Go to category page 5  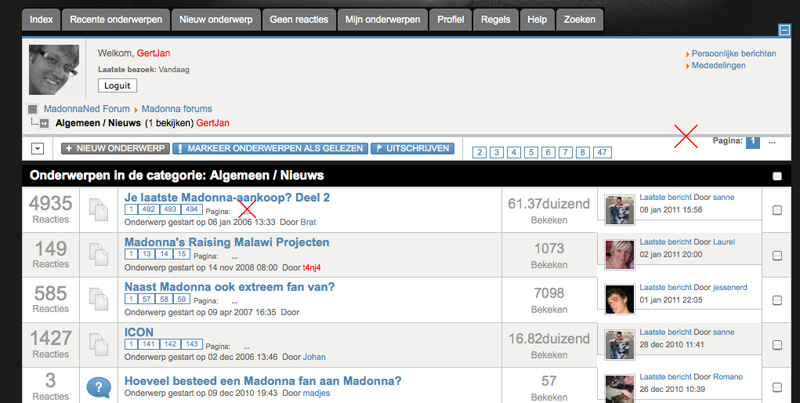(531, 152)
